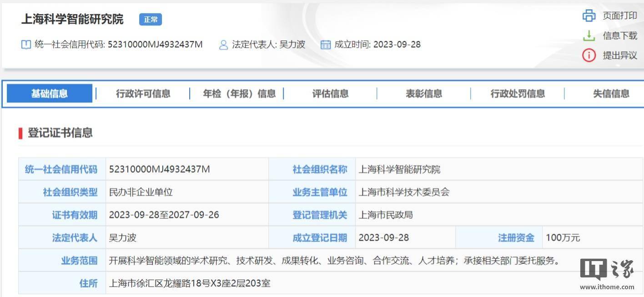Click header 法定代表人: 吴力波 text

(268, 45)
